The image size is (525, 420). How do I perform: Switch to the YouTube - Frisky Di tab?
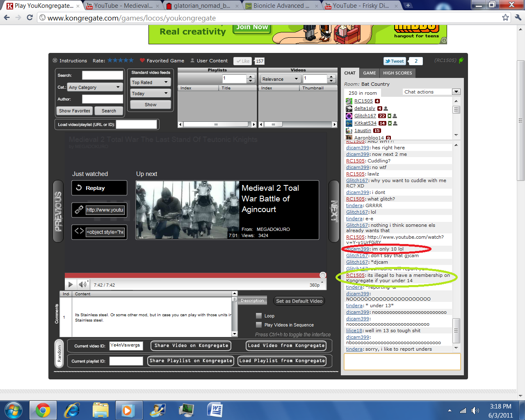pos(361,6)
